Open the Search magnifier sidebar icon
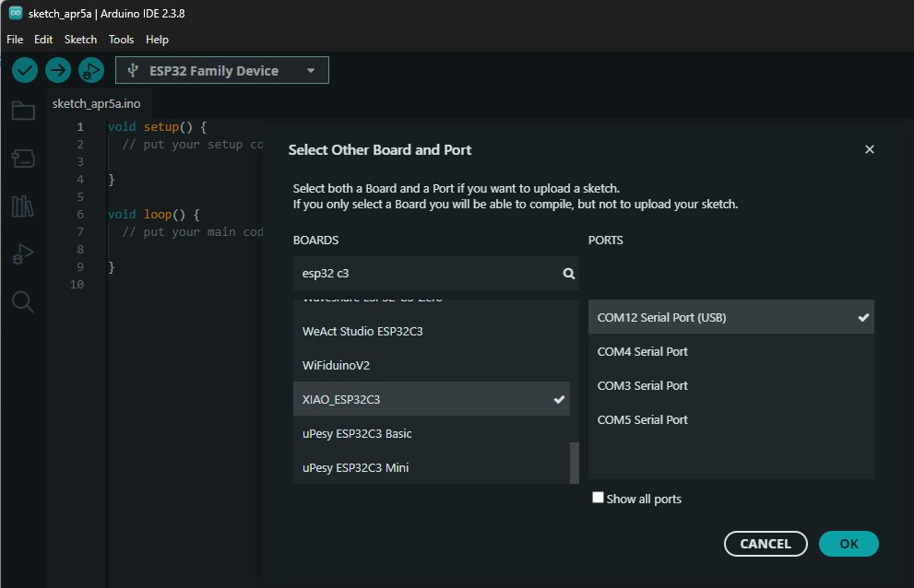 [23, 302]
